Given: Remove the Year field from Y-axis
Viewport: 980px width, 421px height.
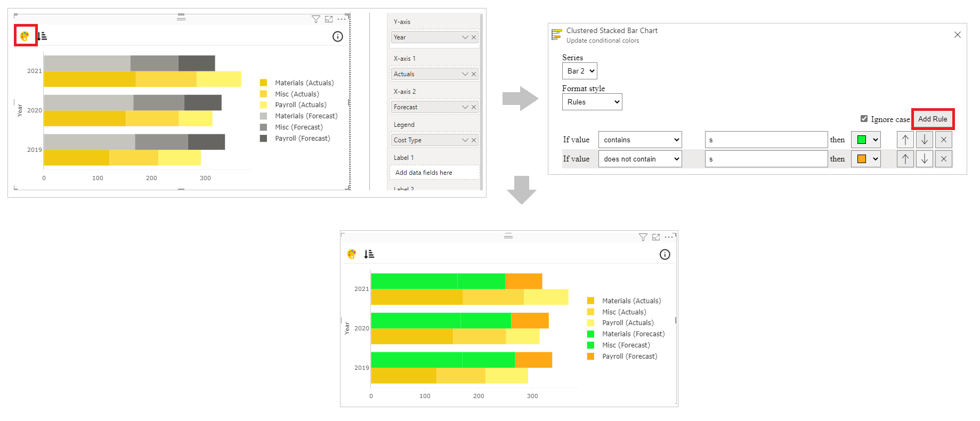Looking at the screenshot, I should tap(474, 37).
